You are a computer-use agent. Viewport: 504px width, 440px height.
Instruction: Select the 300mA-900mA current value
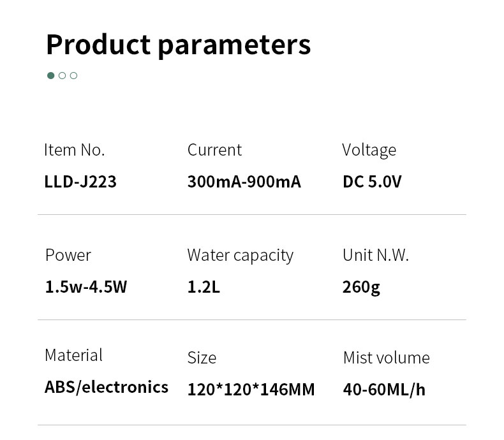coord(244,182)
